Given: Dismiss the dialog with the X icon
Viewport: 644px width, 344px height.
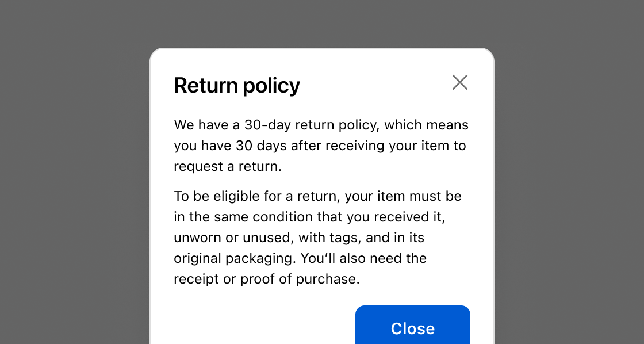Looking at the screenshot, I should (x=460, y=82).
